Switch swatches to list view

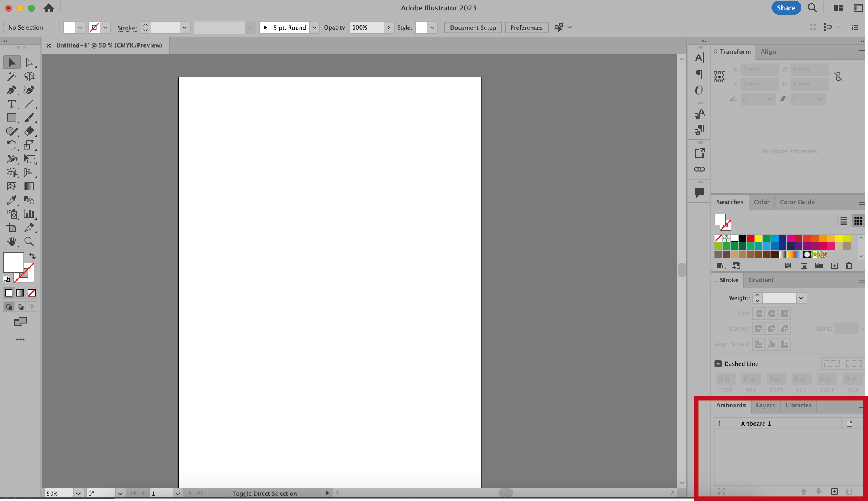point(843,221)
